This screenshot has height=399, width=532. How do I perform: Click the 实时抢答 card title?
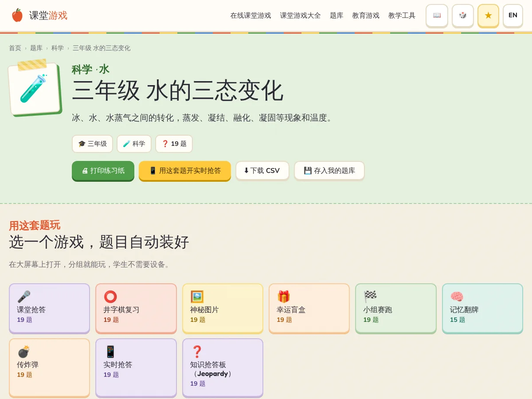point(118,365)
